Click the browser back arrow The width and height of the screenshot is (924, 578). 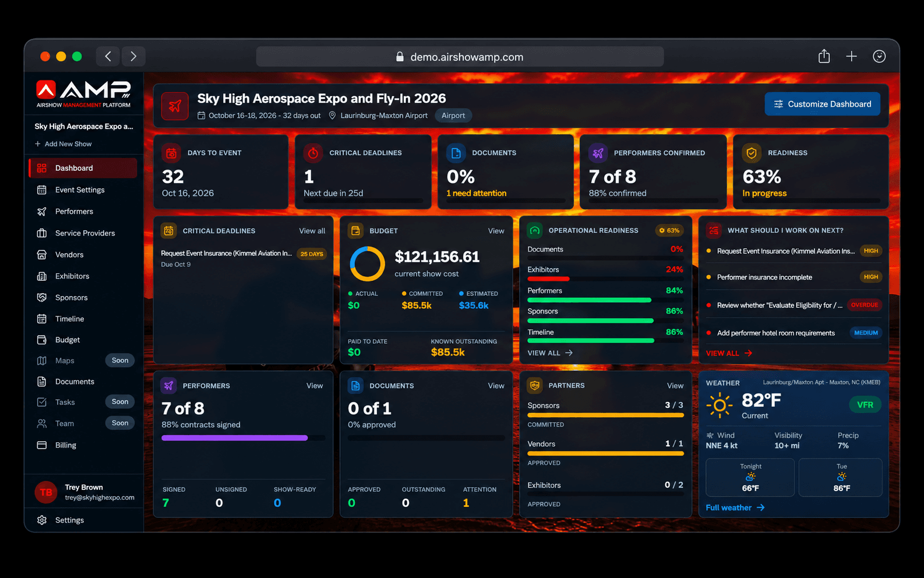(x=108, y=57)
